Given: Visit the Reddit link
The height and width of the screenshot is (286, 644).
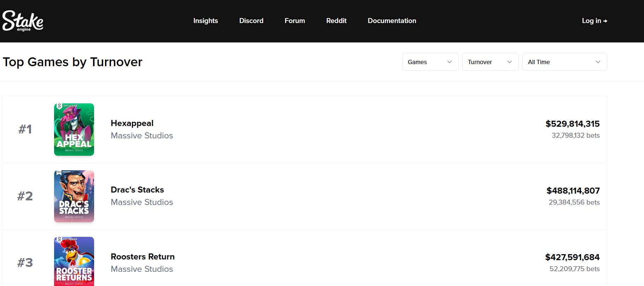Looking at the screenshot, I should (336, 21).
